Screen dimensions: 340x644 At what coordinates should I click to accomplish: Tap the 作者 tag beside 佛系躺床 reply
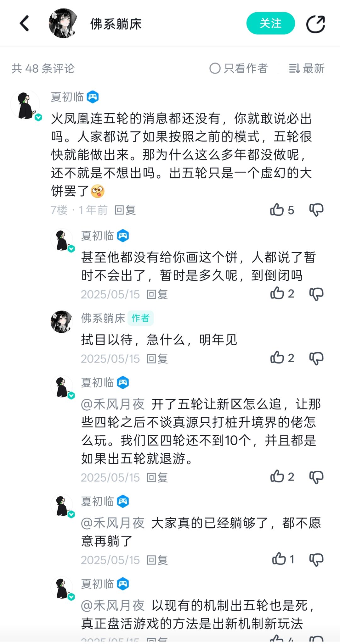click(x=140, y=318)
